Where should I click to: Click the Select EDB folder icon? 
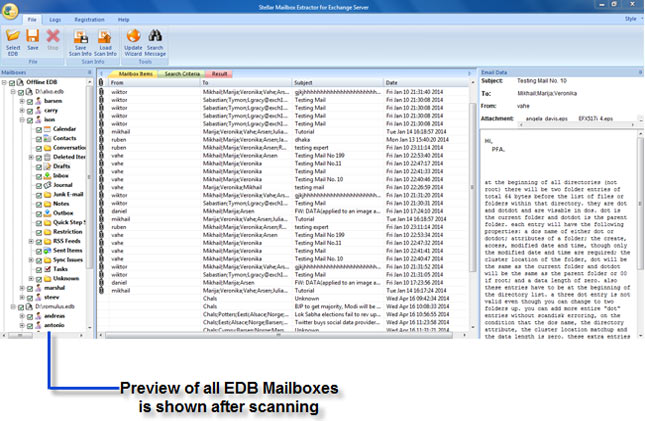click(x=13, y=36)
